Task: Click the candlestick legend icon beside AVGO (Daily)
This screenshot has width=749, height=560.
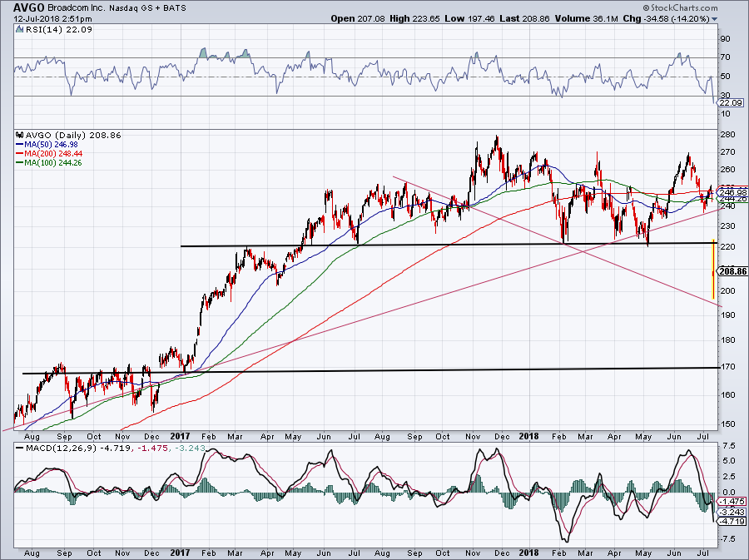Action: 20,135
